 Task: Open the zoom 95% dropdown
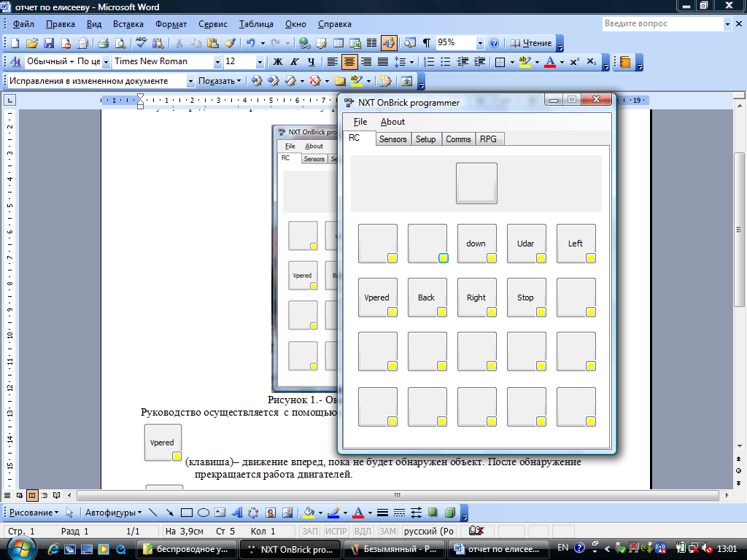pyautogui.click(x=480, y=43)
